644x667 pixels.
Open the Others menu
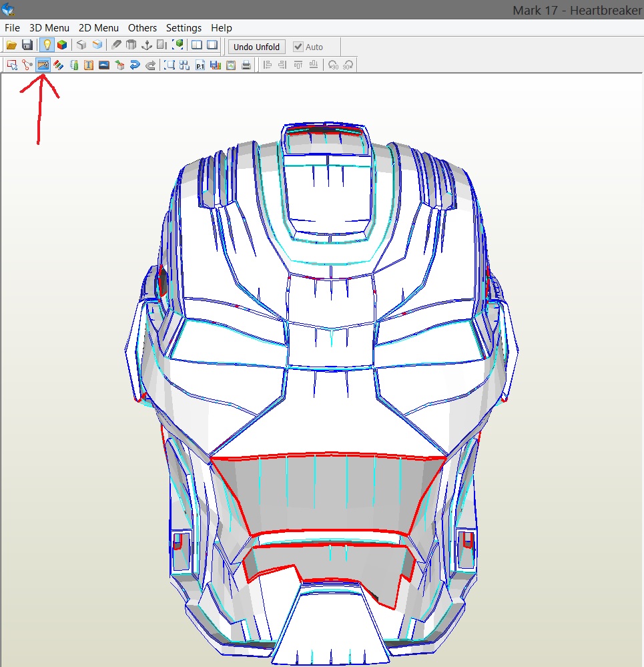[142, 28]
